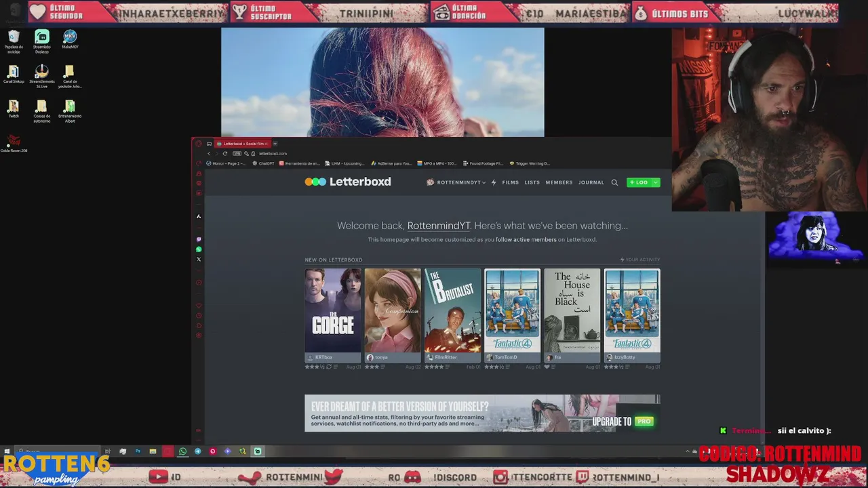Click the YOUR ACTIVITY link
This screenshot has width=868, height=488.
[640, 260]
